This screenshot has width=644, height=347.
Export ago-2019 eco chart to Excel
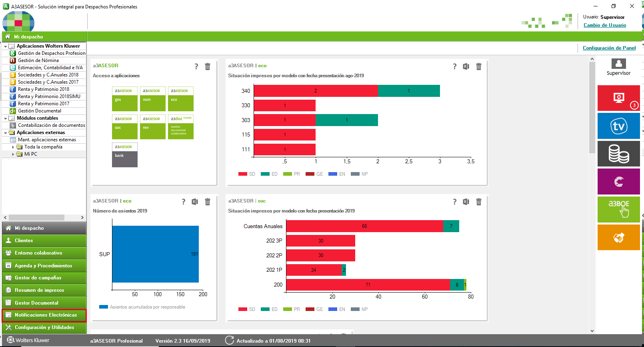(x=466, y=66)
